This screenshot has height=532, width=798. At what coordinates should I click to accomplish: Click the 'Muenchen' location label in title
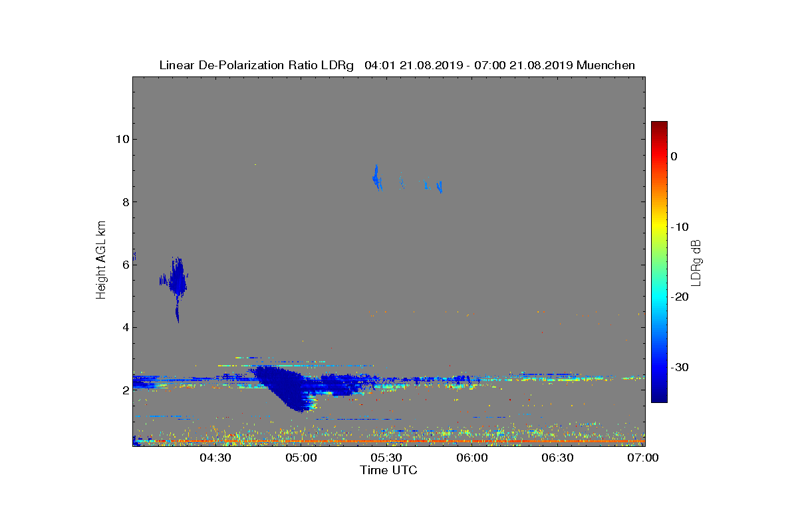pos(606,65)
